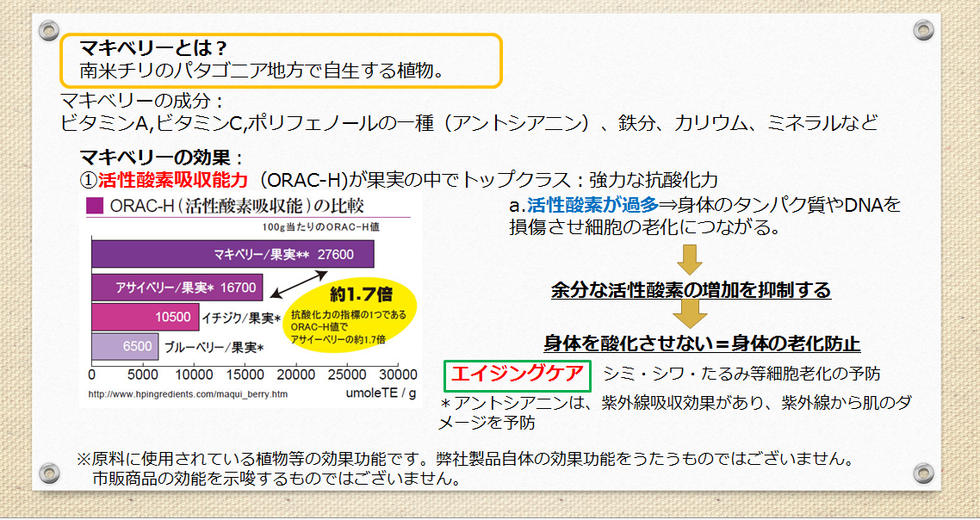Select the マキベリー 27600 bar
Viewport: 980px width, 520px height.
click(x=233, y=254)
